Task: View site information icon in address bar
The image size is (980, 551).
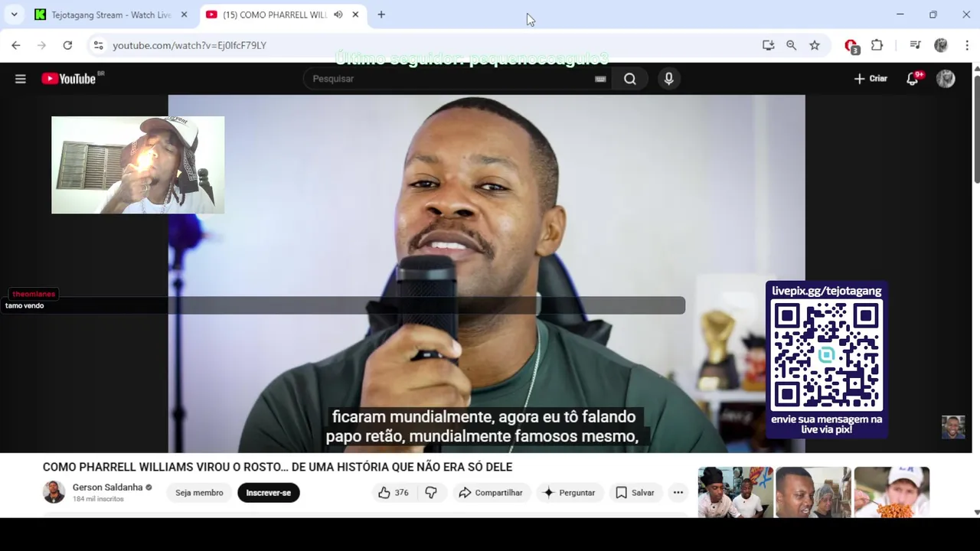Action: (x=98, y=45)
